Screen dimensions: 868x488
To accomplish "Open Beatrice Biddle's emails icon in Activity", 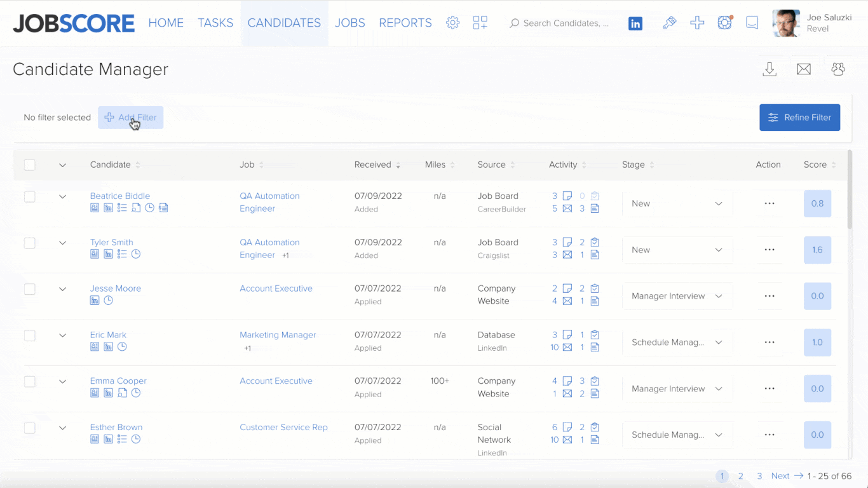I will [567, 208].
